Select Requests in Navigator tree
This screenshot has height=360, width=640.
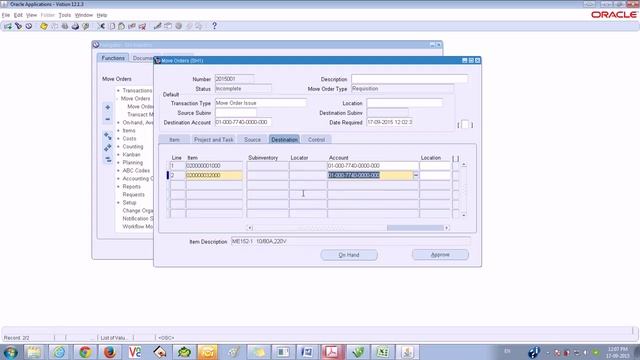tap(133, 195)
